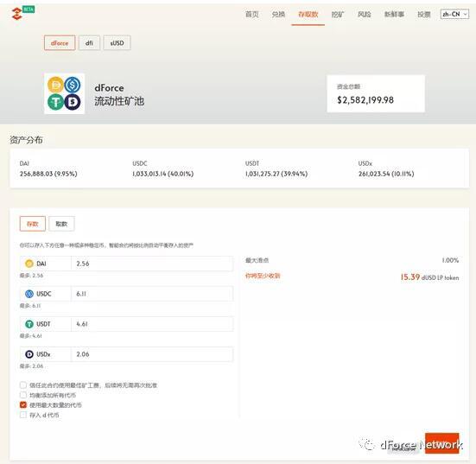Check the 存入 d 代币 checkbox
The width and height of the screenshot is (476, 464).
pos(23,415)
